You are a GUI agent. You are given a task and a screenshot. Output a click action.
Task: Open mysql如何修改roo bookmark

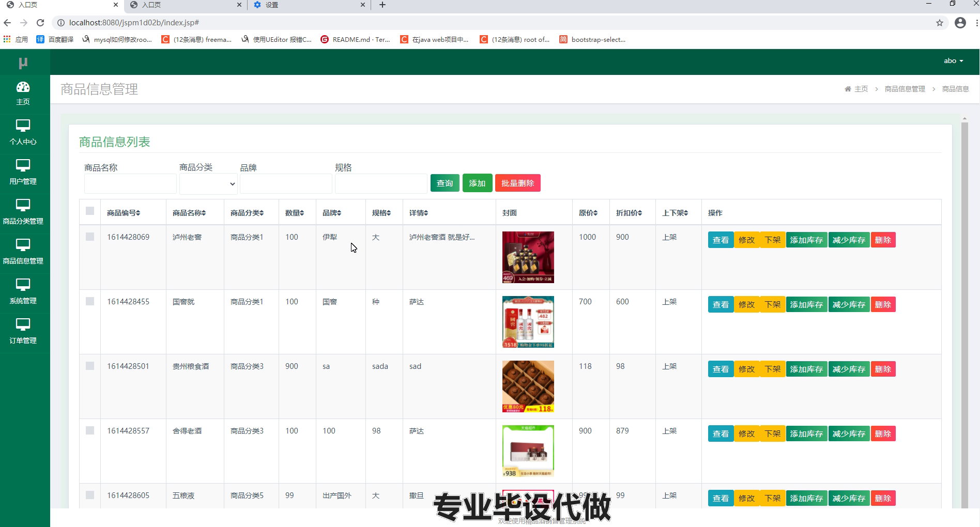(x=117, y=39)
